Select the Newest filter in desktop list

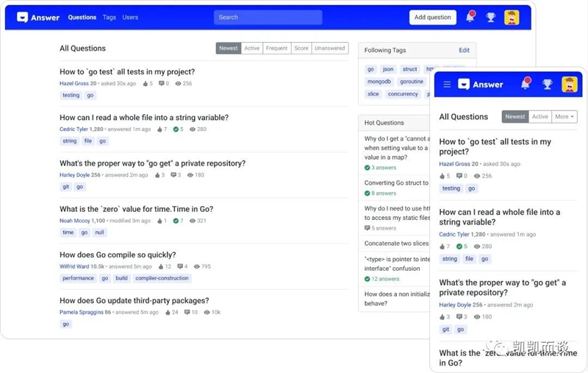(x=229, y=49)
